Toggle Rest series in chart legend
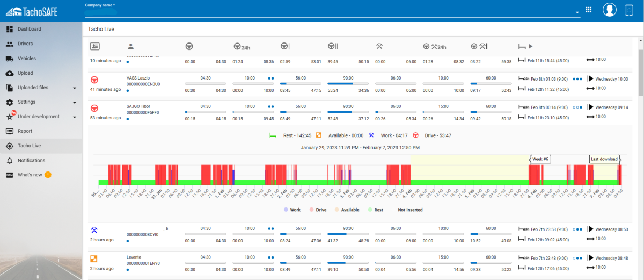This screenshot has height=280, width=644. pos(375,210)
